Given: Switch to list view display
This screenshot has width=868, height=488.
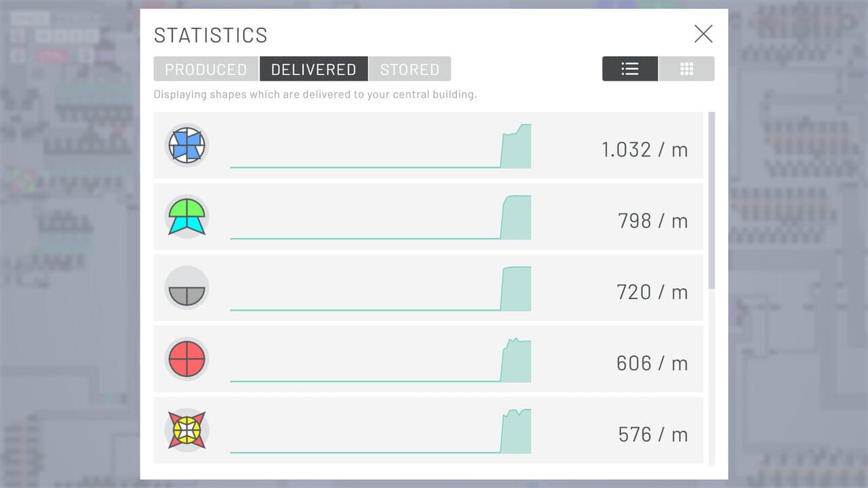Looking at the screenshot, I should tap(630, 69).
